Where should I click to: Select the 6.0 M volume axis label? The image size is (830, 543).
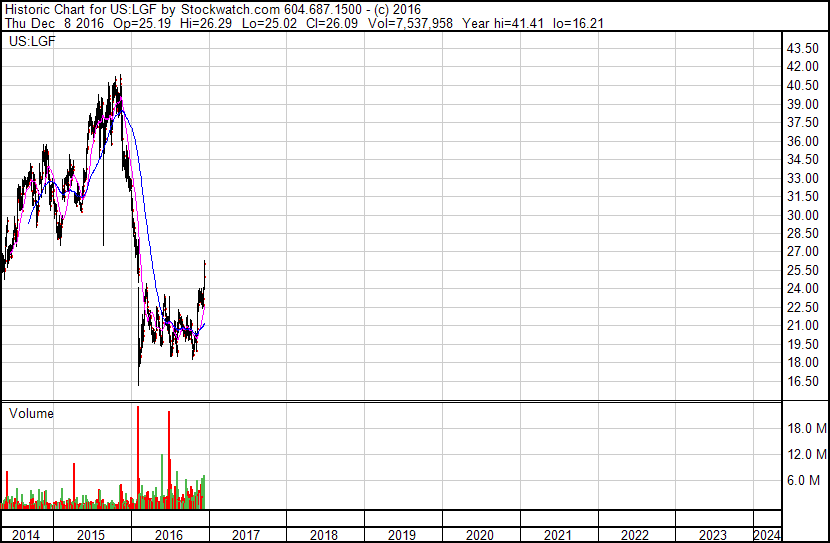click(806, 480)
